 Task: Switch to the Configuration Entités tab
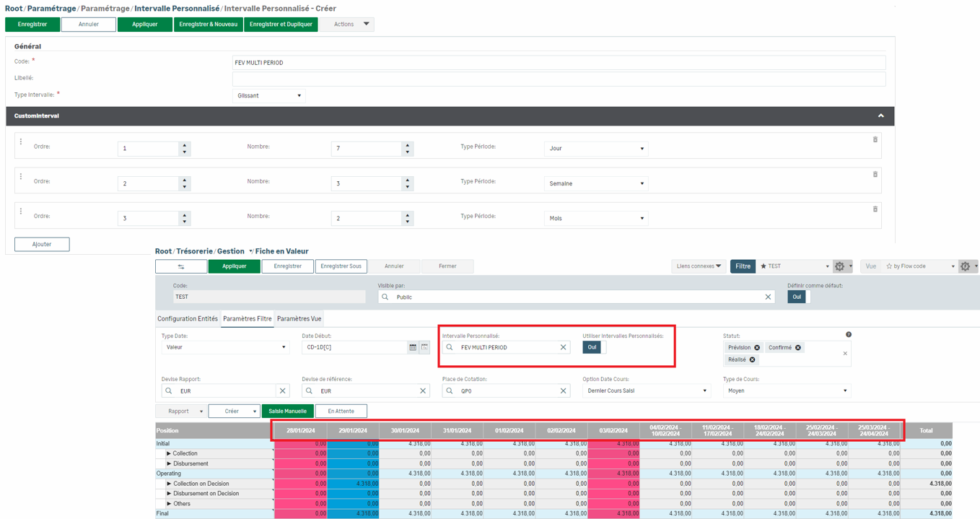coord(188,319)
